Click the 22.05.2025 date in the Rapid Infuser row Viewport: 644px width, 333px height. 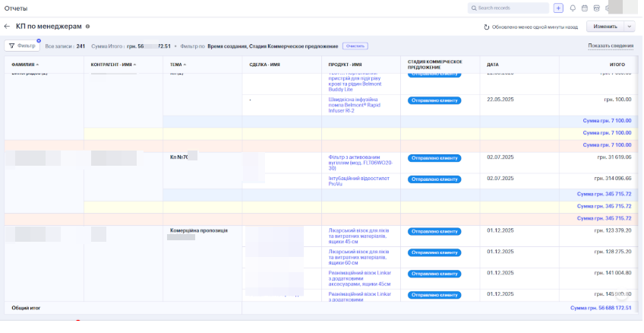pyautogui.click(x=500, y=100)
